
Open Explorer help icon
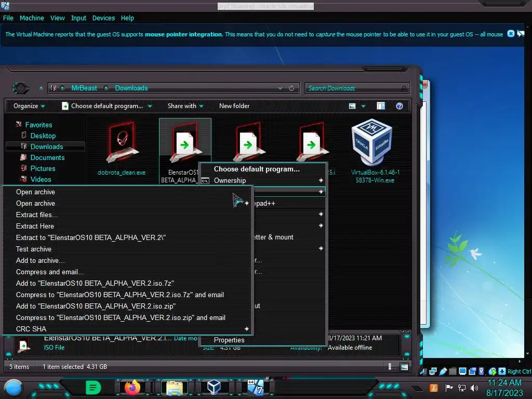point(400,106)
